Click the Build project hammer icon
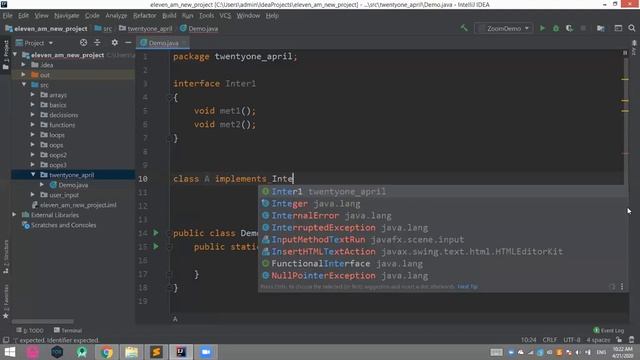 click(x=464, y=28)
